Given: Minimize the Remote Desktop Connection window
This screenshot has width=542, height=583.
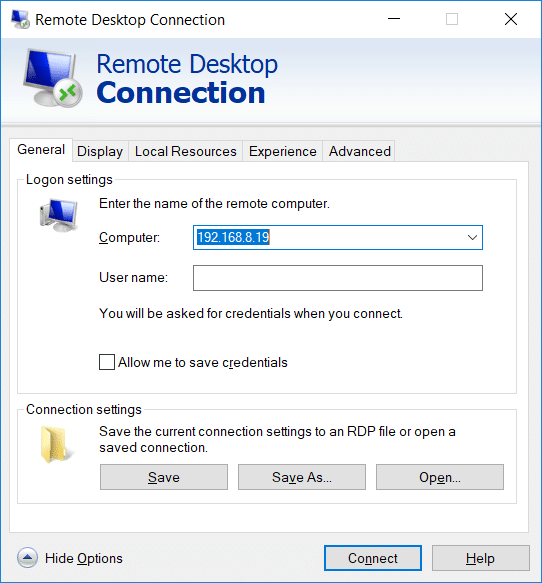Looking at the screenshot, I should coord(394,19).
